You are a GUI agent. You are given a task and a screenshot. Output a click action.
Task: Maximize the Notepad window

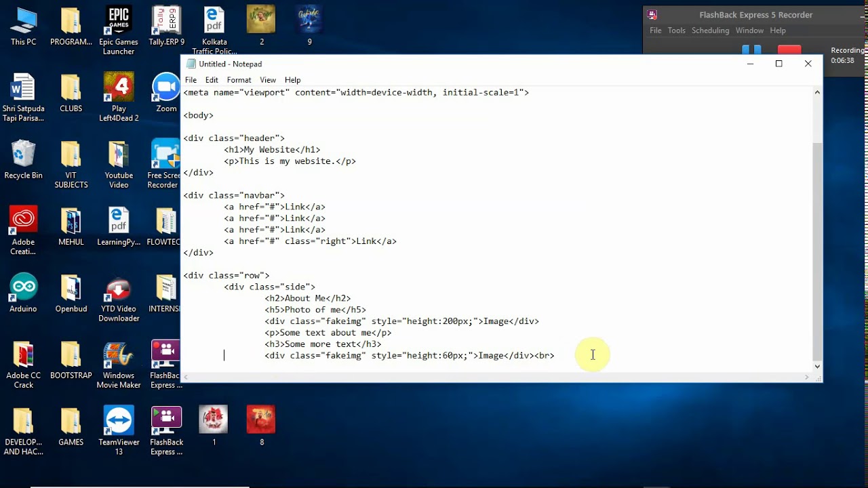click(x=779, y=64)
